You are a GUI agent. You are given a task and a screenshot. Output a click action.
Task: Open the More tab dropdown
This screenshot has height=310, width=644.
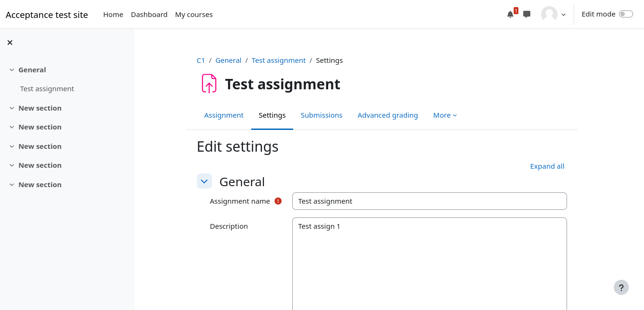coord(445,115)
